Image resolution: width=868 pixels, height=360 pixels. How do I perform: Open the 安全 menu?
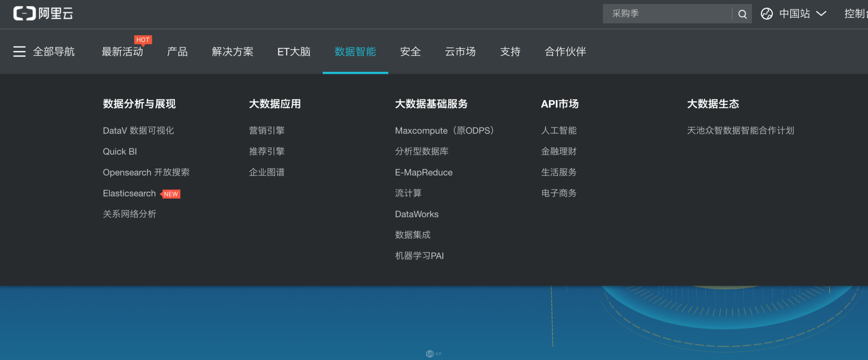coord(410,52)
